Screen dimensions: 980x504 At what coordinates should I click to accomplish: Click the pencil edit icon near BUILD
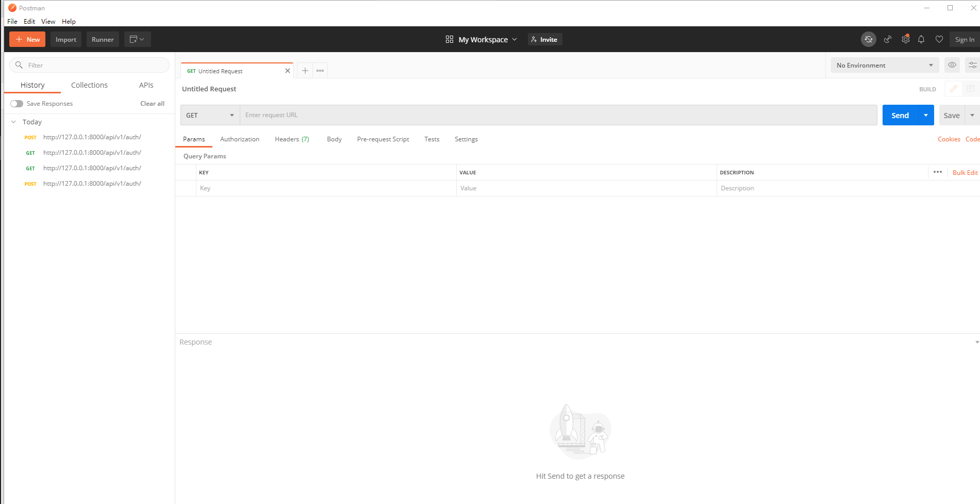(954, 89)
